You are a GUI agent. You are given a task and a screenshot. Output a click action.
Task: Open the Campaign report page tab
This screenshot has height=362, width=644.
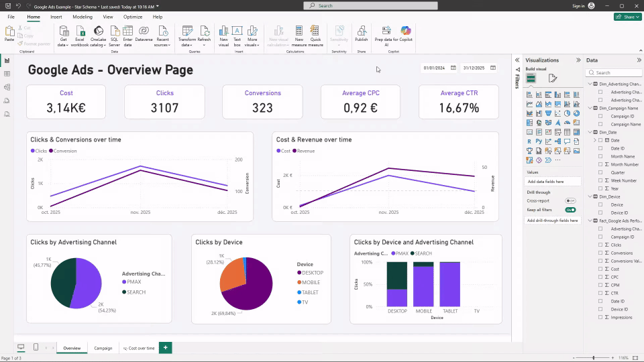click(x=103, y=348)
